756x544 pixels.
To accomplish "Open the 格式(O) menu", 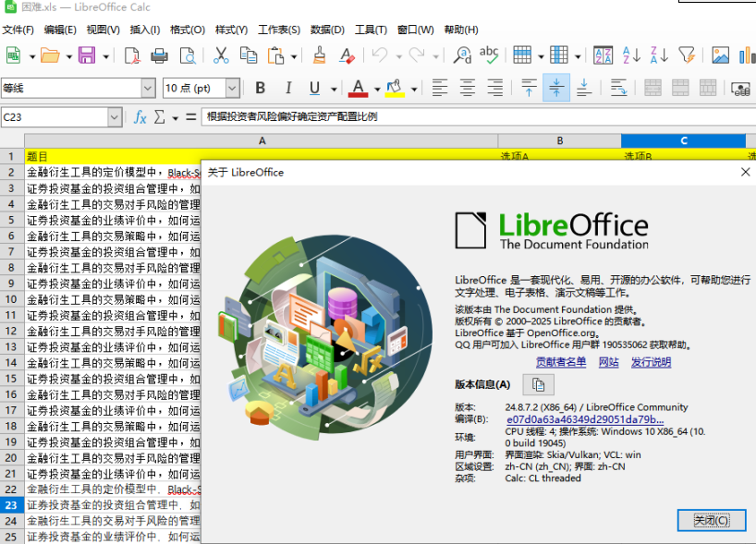I will (x=188, y=30).
